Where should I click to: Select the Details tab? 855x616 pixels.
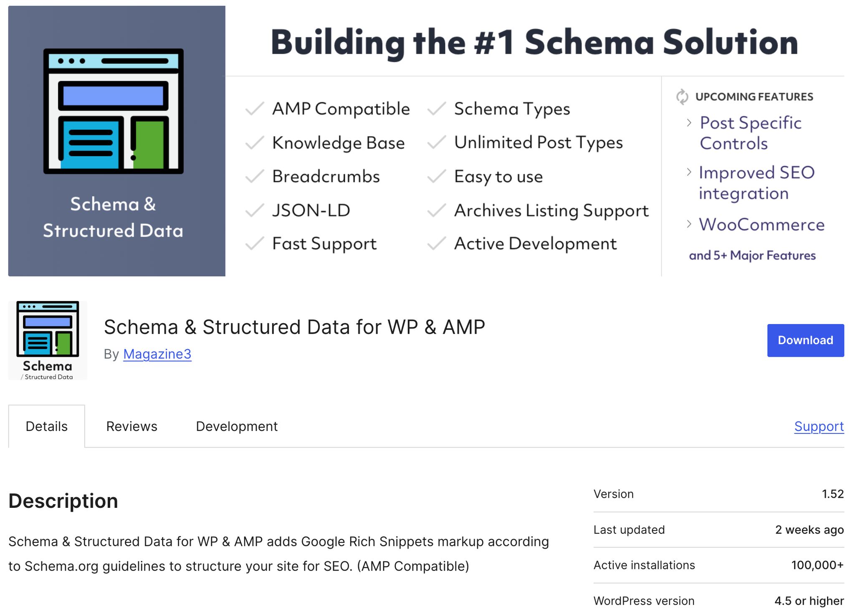click(x=46, y=426)
